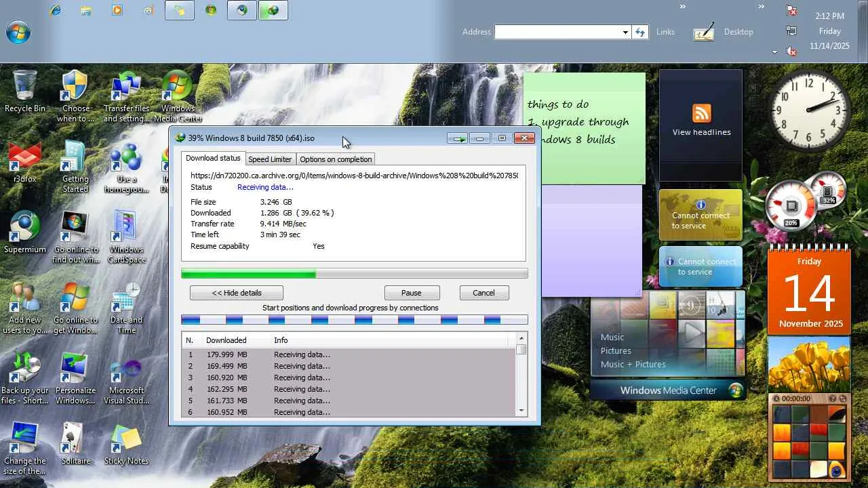Viewport: 868px width, 488px height.
Task: Select the Getting Started desktop shortcut
Action: [x=75, y=167]
